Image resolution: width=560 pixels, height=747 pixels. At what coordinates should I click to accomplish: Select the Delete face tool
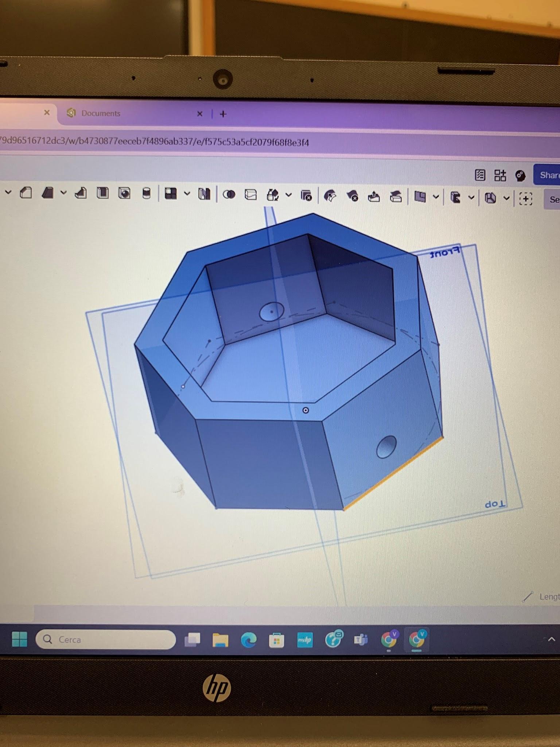point(352,197)
